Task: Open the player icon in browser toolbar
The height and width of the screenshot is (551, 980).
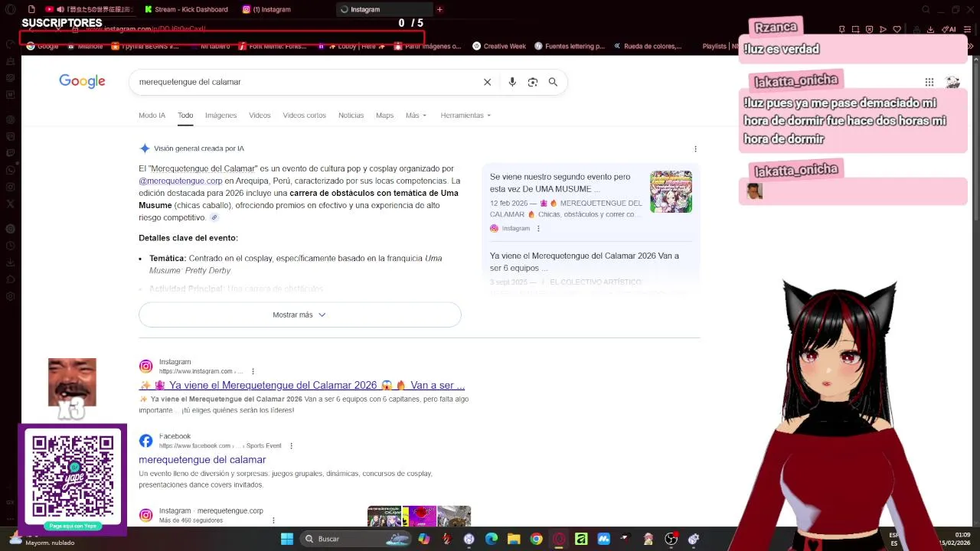Action: coord(883,29)
